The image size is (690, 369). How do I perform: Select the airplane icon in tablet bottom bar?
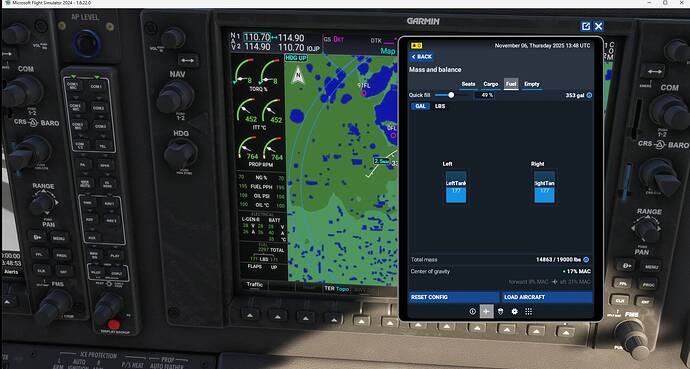click(486, 311)
